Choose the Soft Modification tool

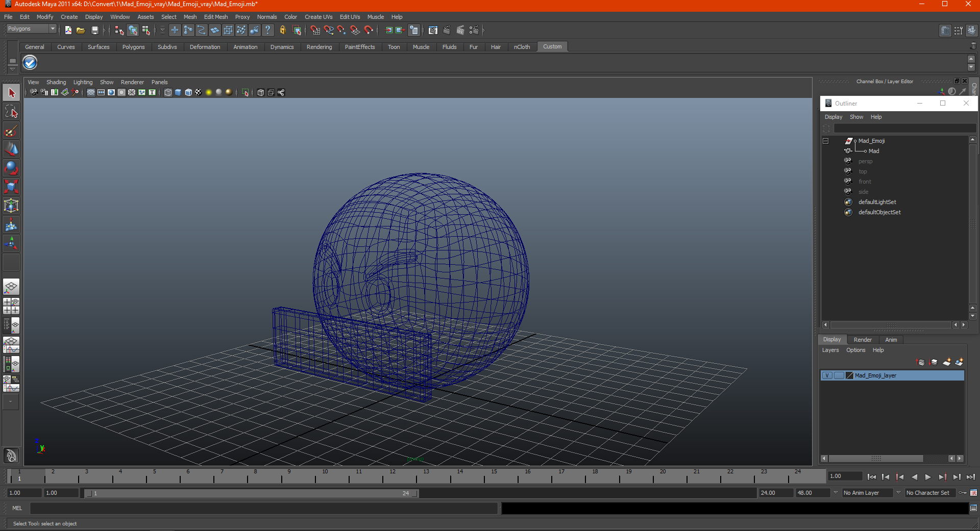(11, 224)
